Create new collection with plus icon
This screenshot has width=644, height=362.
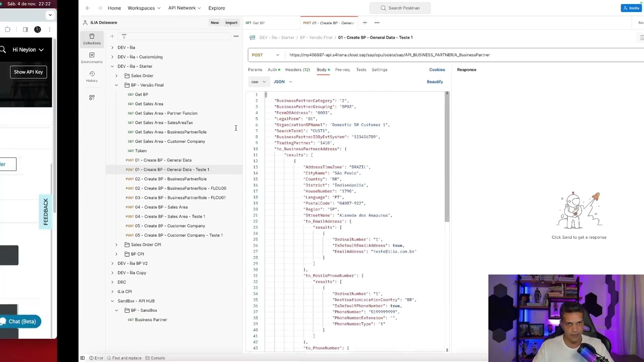(112, 36)
